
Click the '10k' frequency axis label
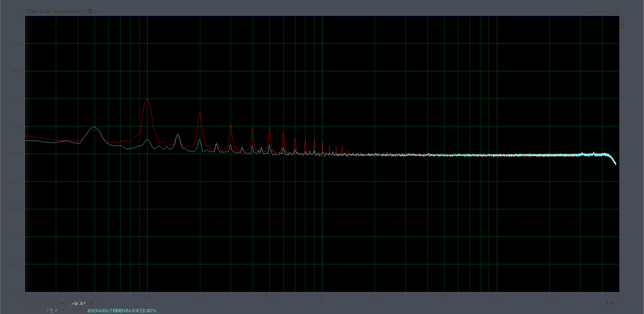[x=497, y=298]
